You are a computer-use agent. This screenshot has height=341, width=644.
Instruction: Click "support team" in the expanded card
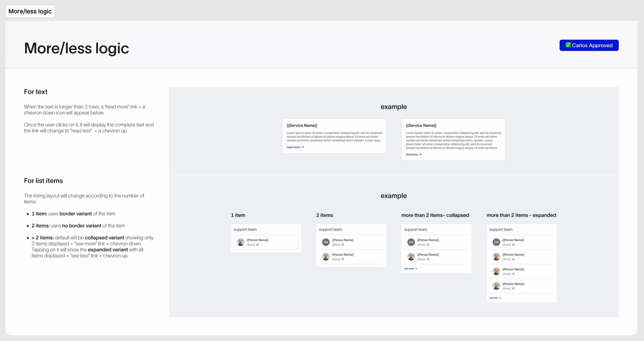click(501, 229)
